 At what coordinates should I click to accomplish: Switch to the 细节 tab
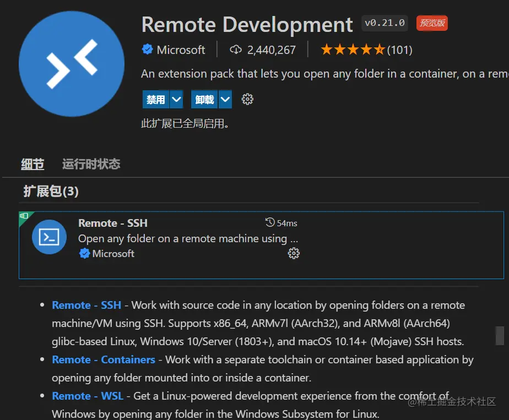coord(33,164)
